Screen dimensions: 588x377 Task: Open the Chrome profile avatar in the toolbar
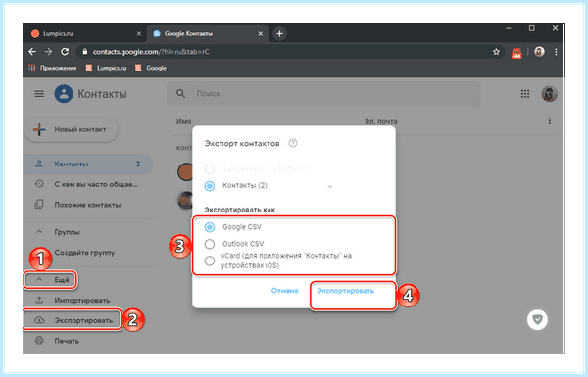(539, 52)
